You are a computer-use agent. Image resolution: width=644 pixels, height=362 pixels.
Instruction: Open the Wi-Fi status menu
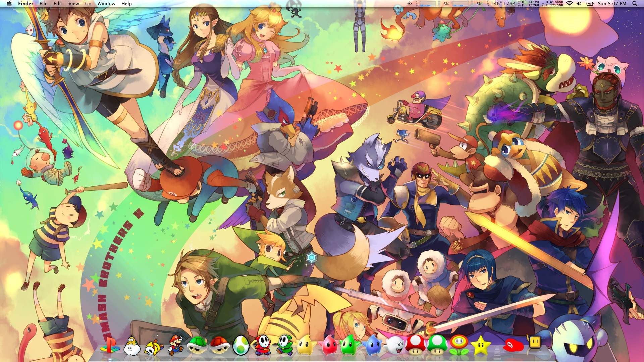point(570,4)
